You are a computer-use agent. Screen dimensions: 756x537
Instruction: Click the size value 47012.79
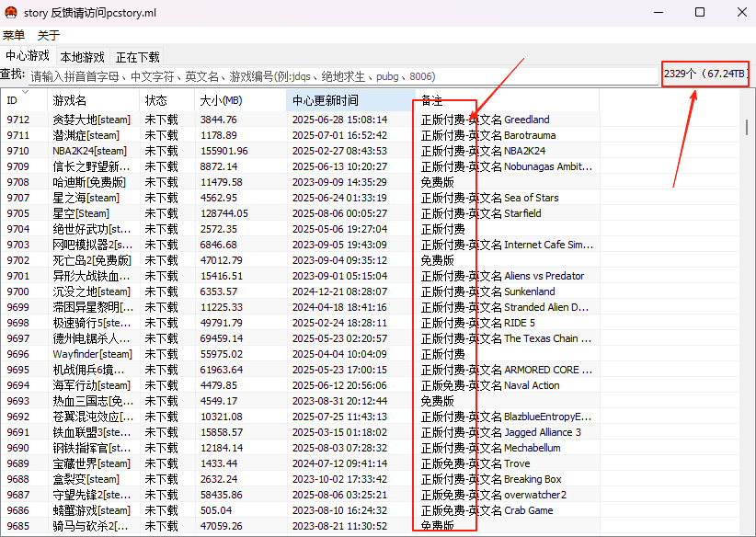[222, 260]
